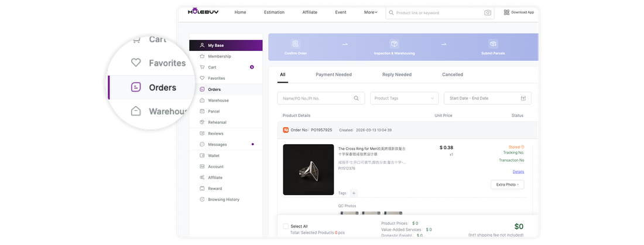Viewport: 644px width, 245px height.
Task: Click the calendar icon in date range
Action: click(523, 98)
